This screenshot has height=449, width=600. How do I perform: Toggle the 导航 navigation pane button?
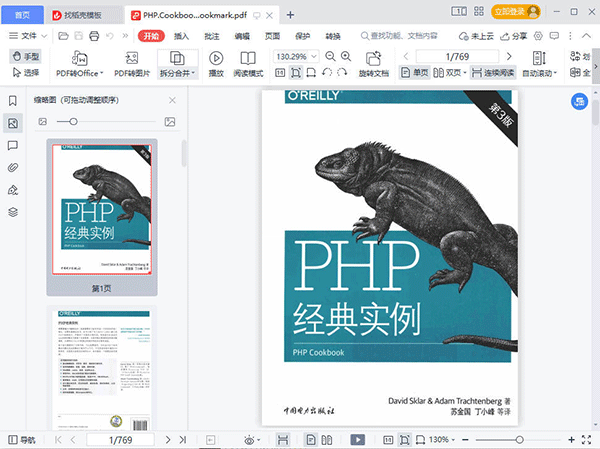point(22,439)
